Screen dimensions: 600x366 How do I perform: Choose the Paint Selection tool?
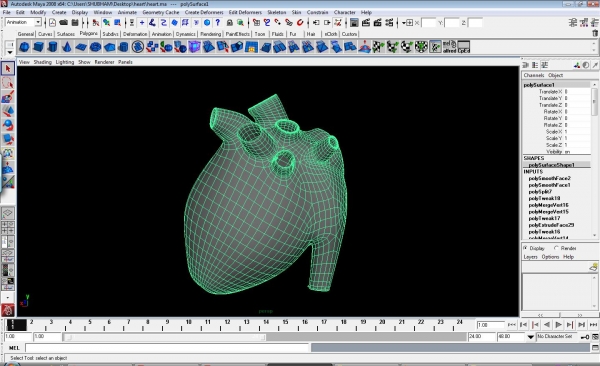pos(8,97)
